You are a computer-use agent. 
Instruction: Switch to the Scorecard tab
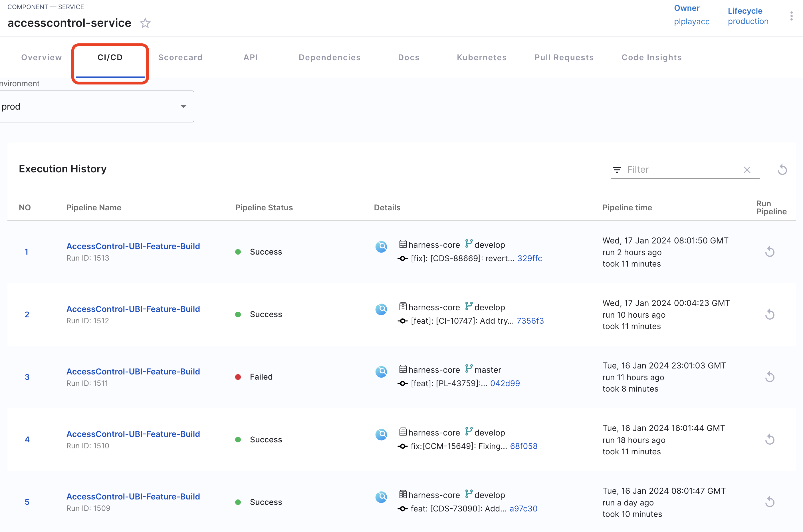click(x=180, y=57)
